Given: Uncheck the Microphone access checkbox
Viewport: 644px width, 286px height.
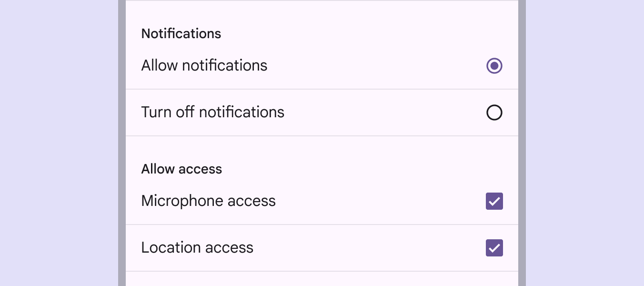Looking at the screenshot, I should tap(494, 201).
